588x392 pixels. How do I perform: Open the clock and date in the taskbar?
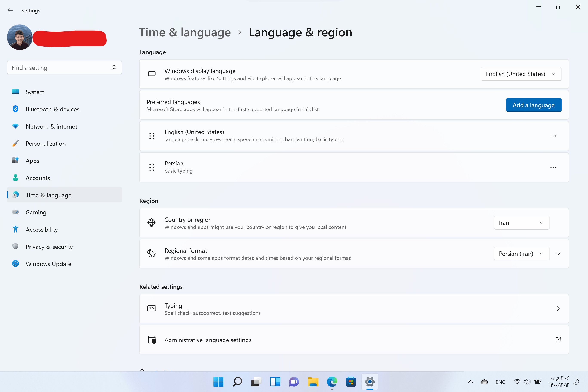coord(559,382)
